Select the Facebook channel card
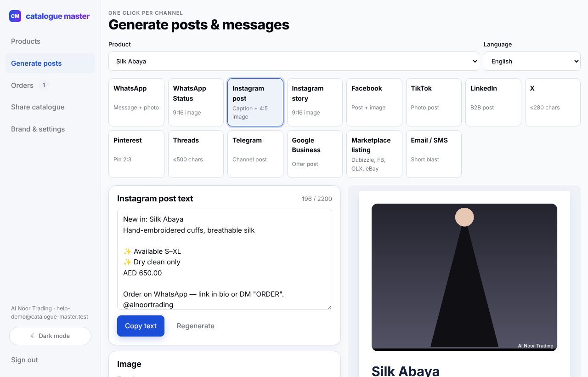 point(374,102)
